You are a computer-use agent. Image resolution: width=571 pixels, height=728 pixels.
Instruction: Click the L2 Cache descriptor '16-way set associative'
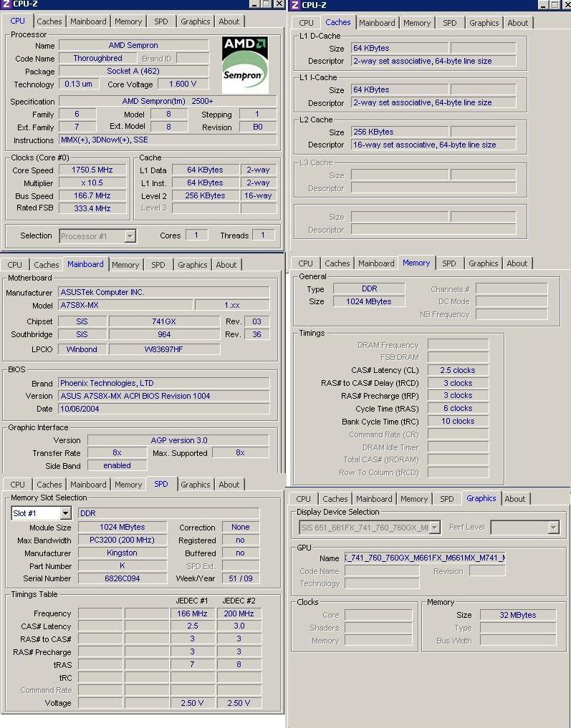(x=433, y=145)
